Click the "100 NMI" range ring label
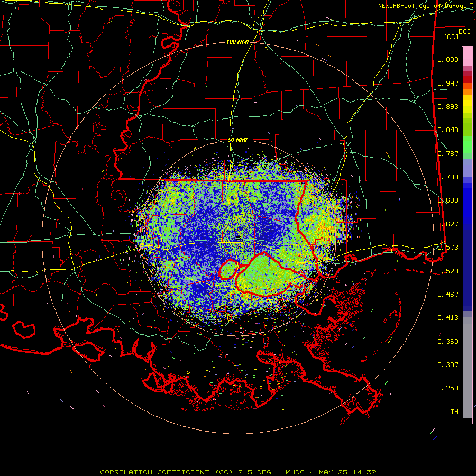 point(237,42)
